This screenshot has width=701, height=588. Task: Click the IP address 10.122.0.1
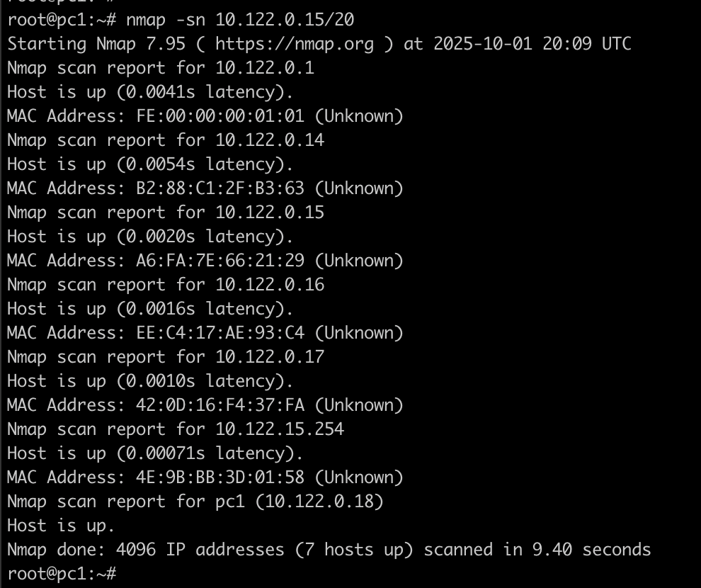pyautogui.click(x=265, y=68)
